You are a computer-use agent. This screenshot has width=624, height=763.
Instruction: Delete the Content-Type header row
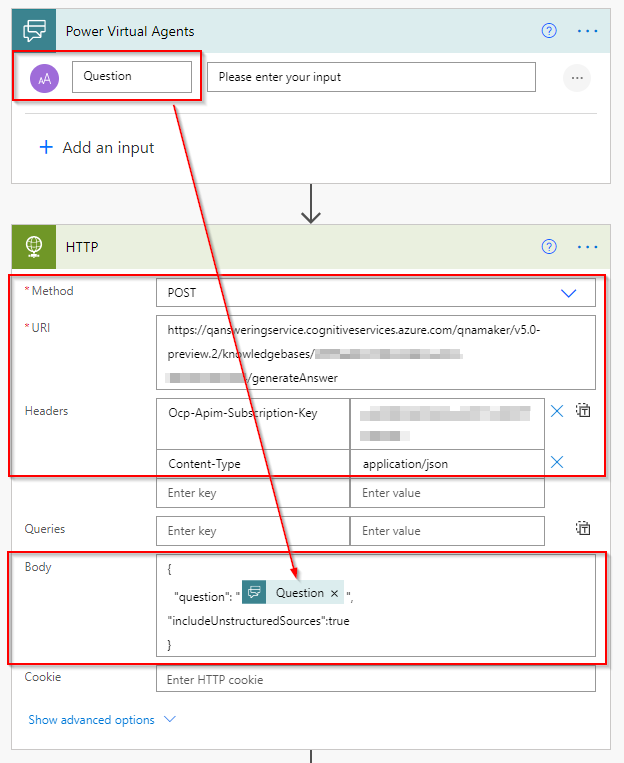tap(557, 462)
